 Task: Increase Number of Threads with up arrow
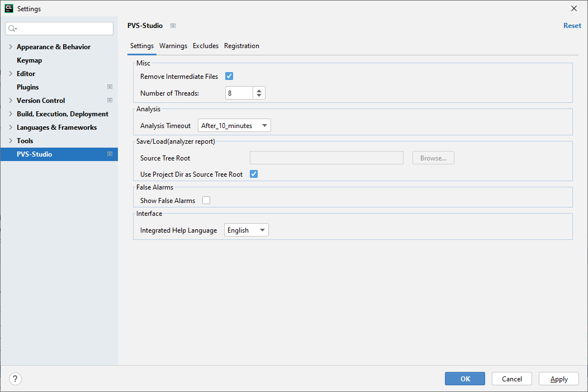click(x=259, y=90)
